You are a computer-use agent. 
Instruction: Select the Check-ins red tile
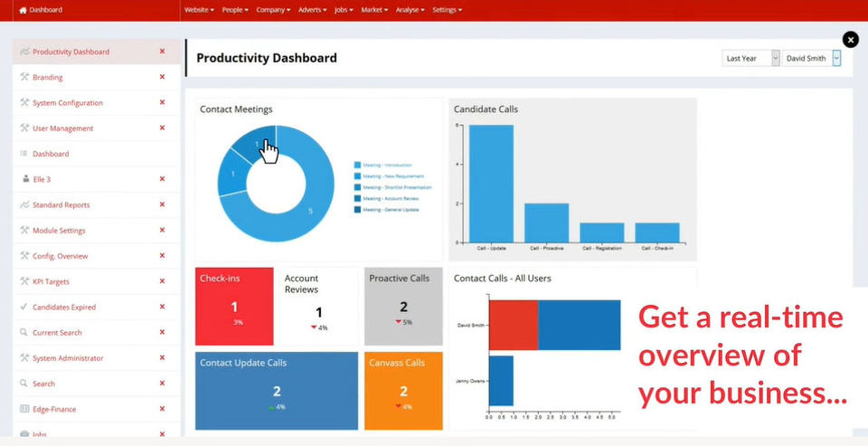pos(234,307)
